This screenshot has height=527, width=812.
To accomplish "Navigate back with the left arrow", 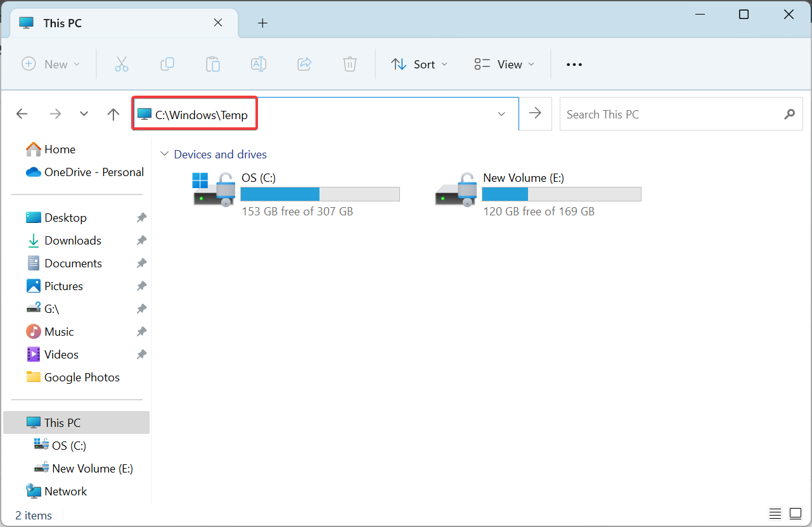I will tap(22, 114).
